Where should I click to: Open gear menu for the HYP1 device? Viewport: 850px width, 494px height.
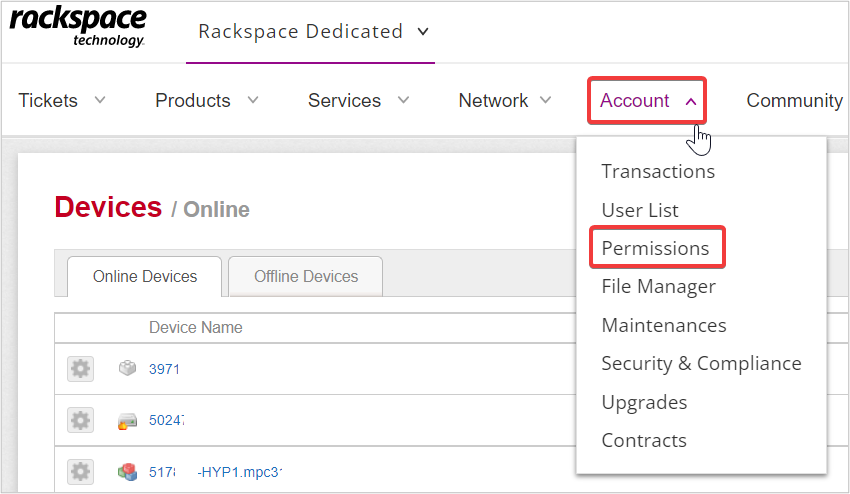[80, 471]
